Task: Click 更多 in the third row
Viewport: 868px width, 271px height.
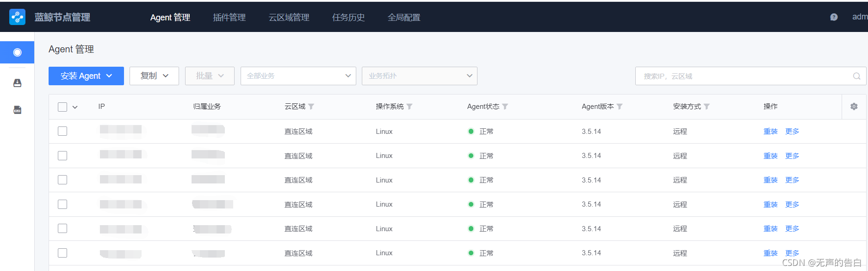Action: point(792,180)
